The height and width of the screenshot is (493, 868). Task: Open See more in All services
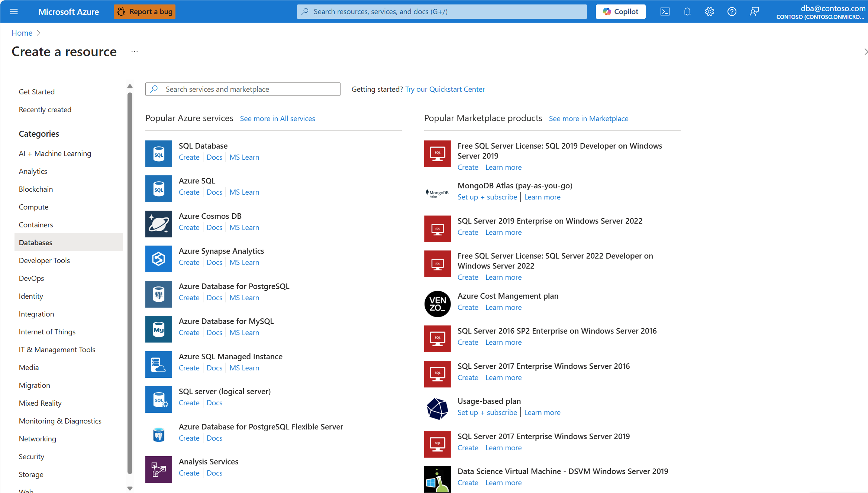[x=277, y=118]
